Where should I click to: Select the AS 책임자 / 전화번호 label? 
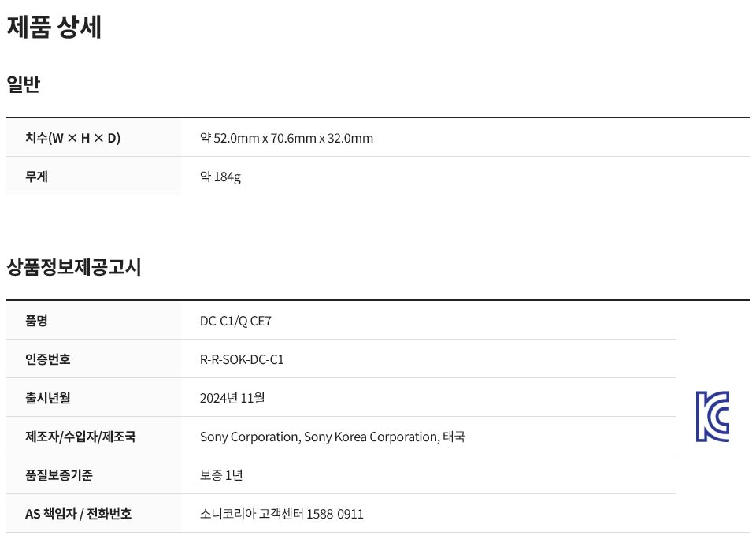click(x=78, y=514)
